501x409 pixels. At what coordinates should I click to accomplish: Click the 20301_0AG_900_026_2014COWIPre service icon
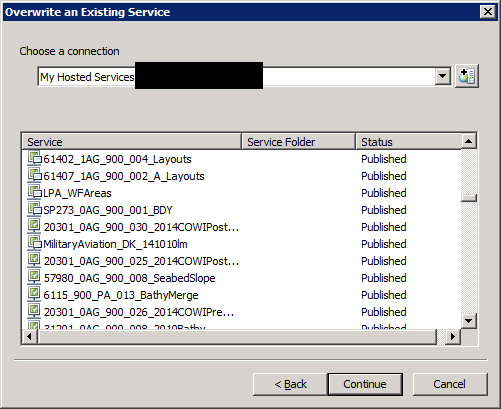tap(34, 311)
